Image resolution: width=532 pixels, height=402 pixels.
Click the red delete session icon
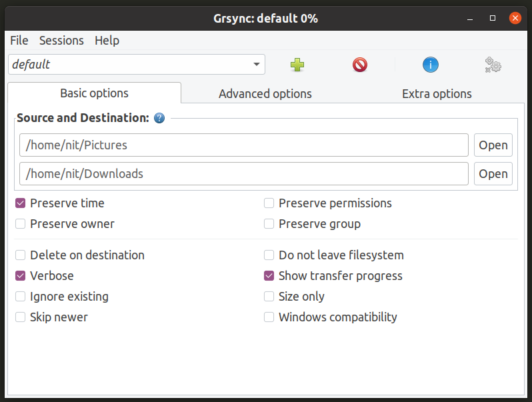coord(360,65)
